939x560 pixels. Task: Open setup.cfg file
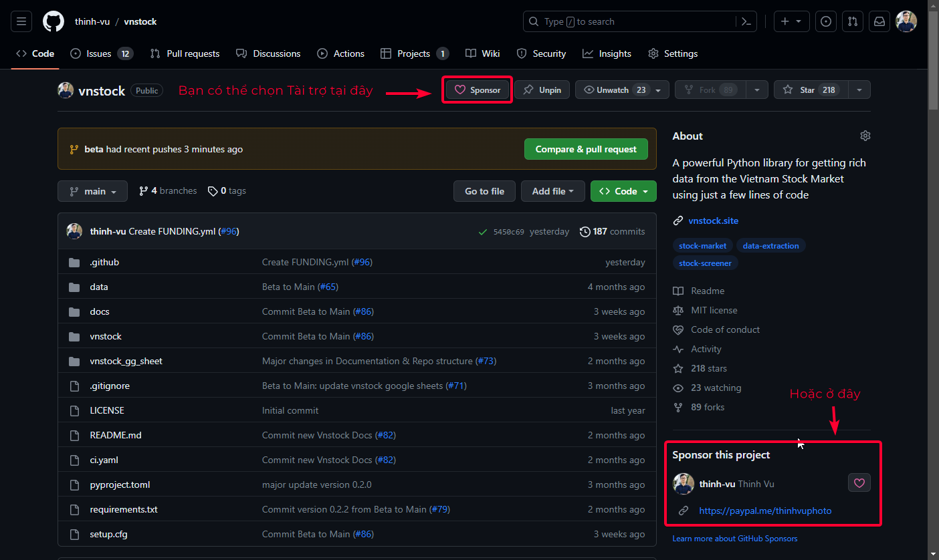(107, 534)
